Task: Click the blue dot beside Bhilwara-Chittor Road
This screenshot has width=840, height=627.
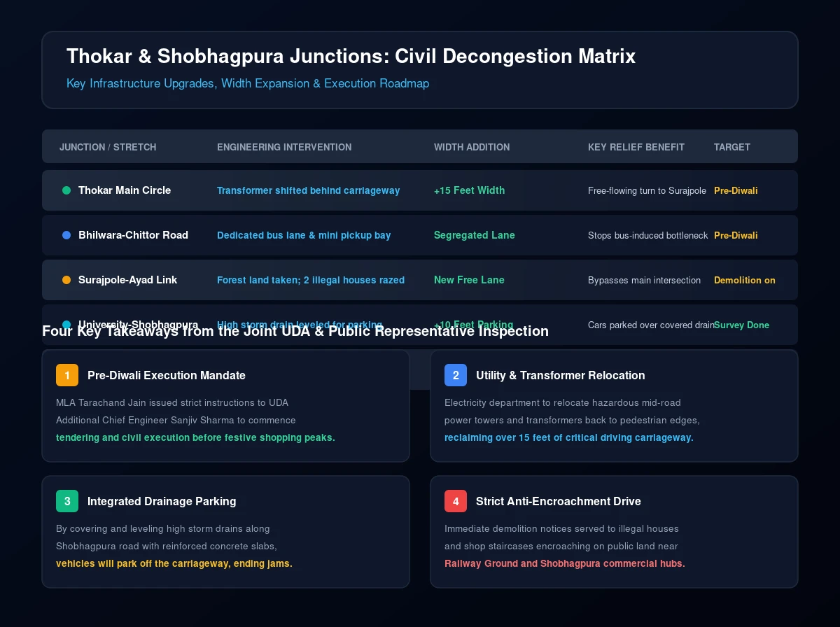Action: (x=66, y=235)
